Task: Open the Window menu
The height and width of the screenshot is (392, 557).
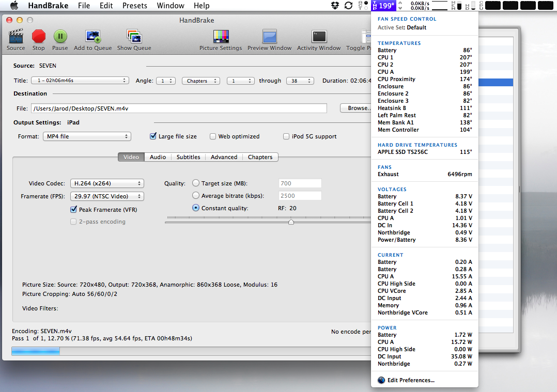Action: 171,5
